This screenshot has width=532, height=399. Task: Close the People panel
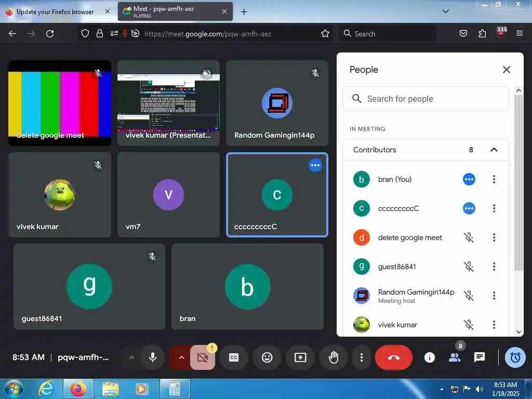(x=507, y=70)
